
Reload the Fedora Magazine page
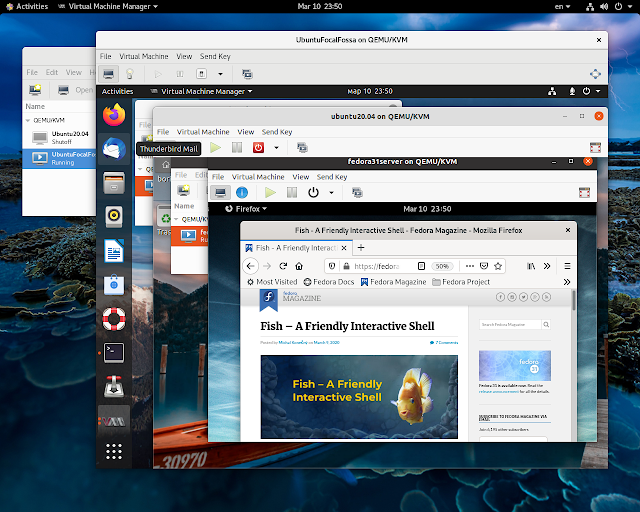pyautogui.click(x=283, y=266)
